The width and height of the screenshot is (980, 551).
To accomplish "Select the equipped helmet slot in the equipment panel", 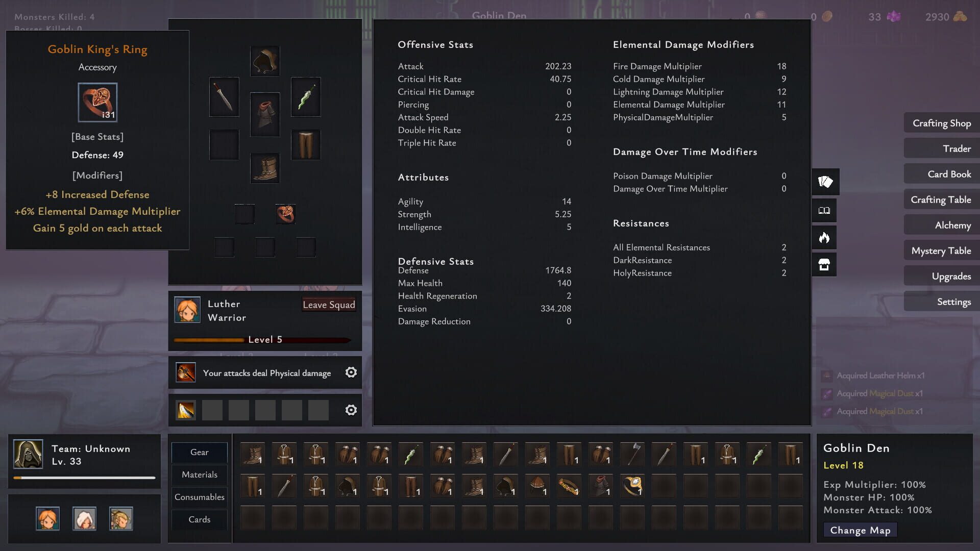I will [264, 61].
